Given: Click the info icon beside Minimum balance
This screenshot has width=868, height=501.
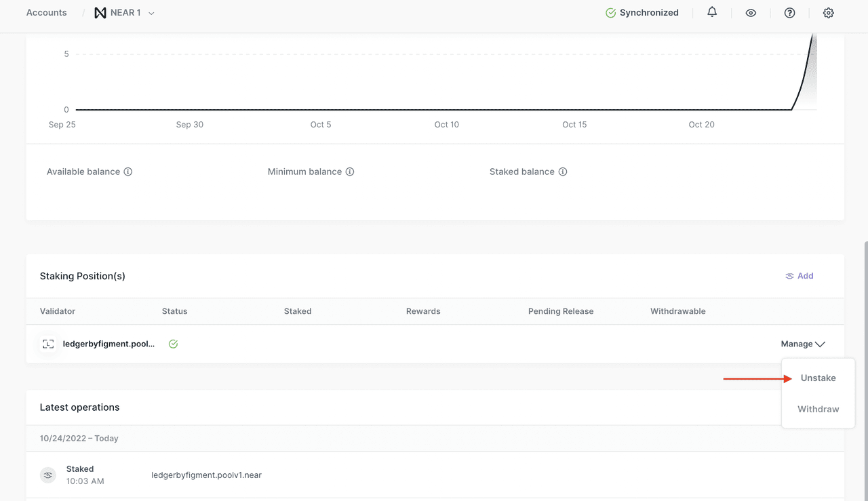Looking at the screenshot, I should (x=350, y=172).
